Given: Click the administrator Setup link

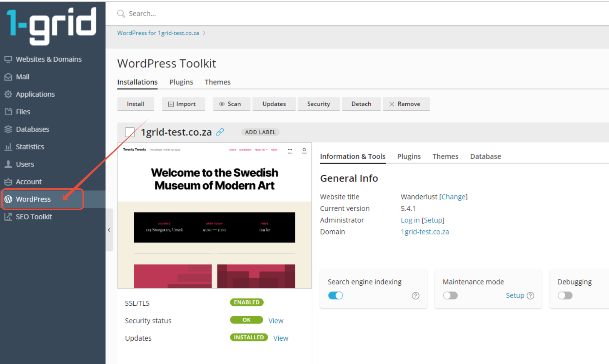Looking at the screenshot, I should pyautogui.click(x=433, y=220).
